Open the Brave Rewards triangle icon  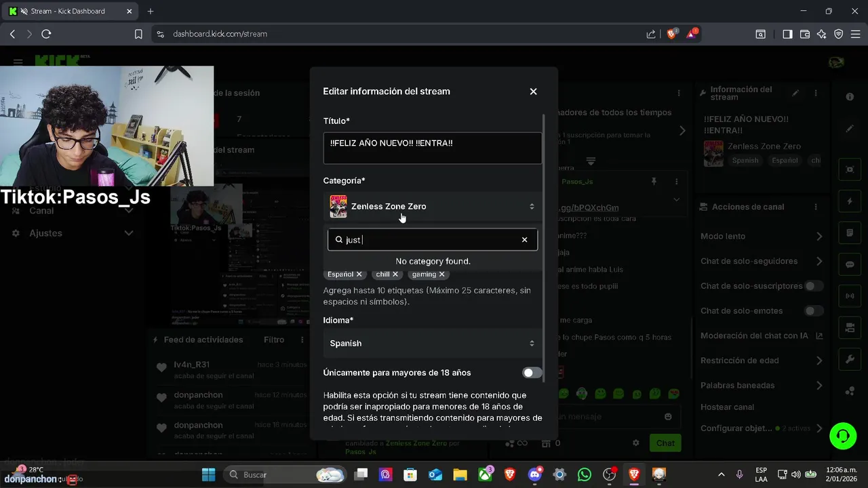click(692, 33)
